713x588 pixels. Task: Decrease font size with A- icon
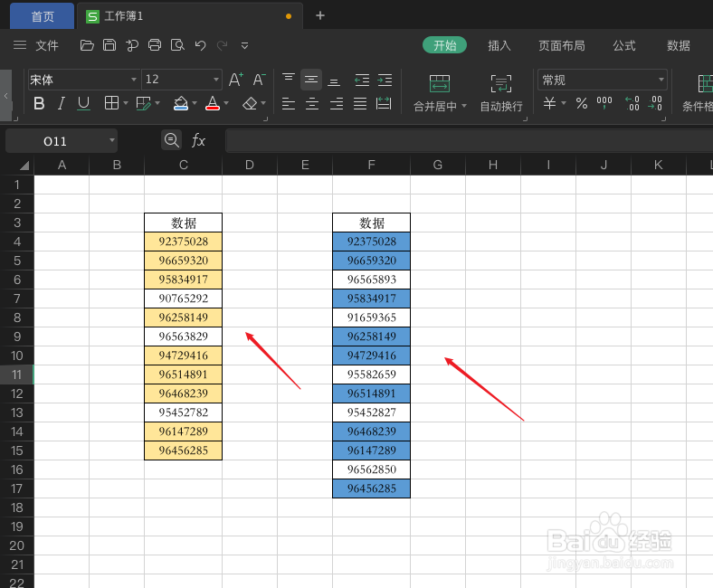[259, 80]
